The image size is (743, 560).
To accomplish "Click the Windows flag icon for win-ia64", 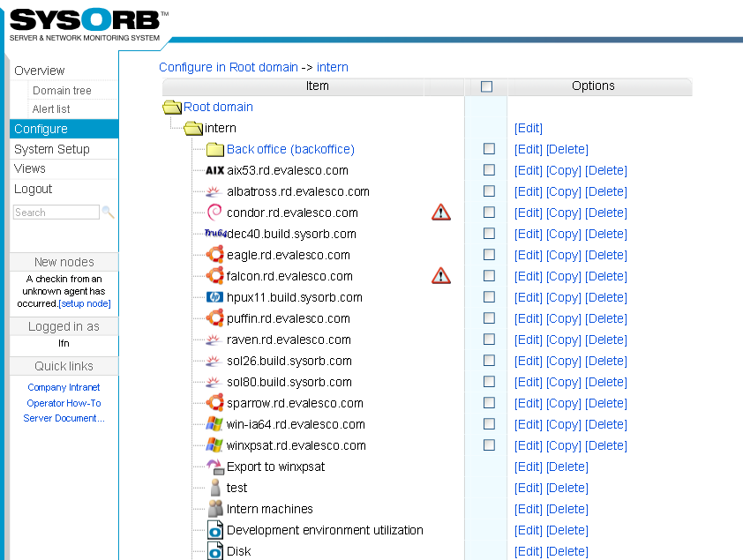I will tap(214, 423).
